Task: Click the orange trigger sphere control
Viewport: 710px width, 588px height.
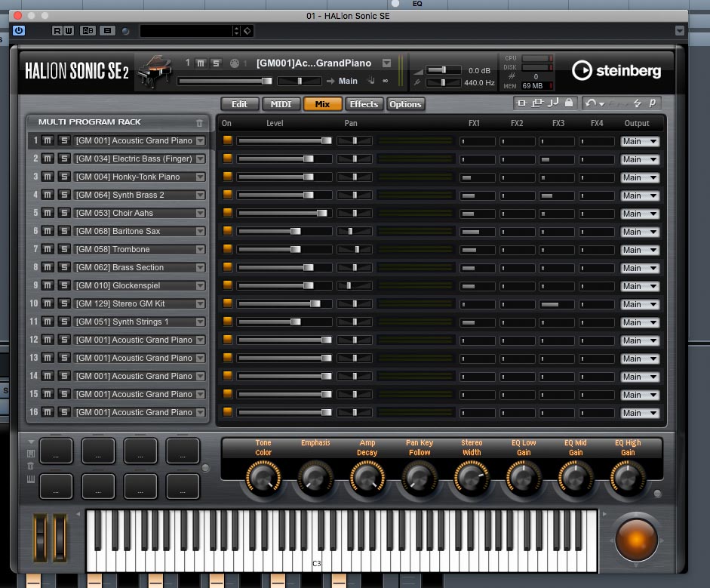Action: 636,540
